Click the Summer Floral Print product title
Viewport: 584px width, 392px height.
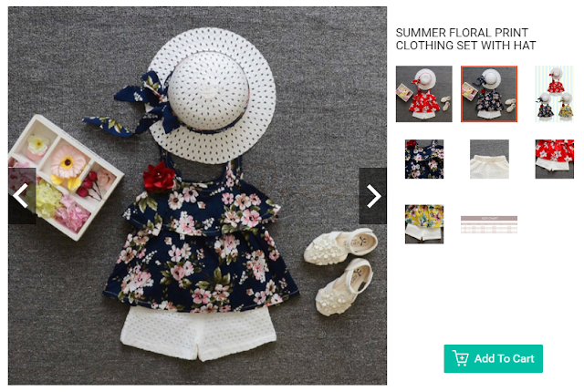tap(465, 39)
